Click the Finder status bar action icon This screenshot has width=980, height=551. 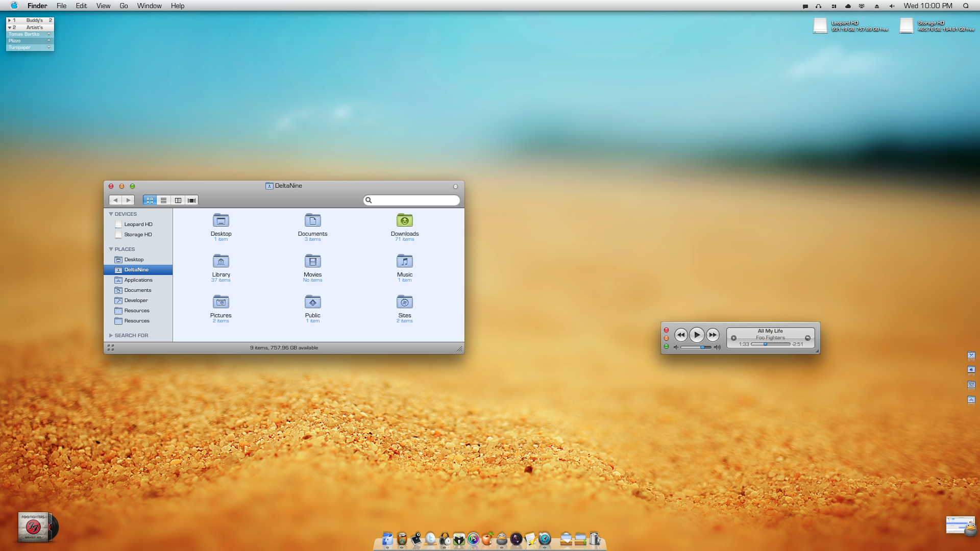pos(111,347)
